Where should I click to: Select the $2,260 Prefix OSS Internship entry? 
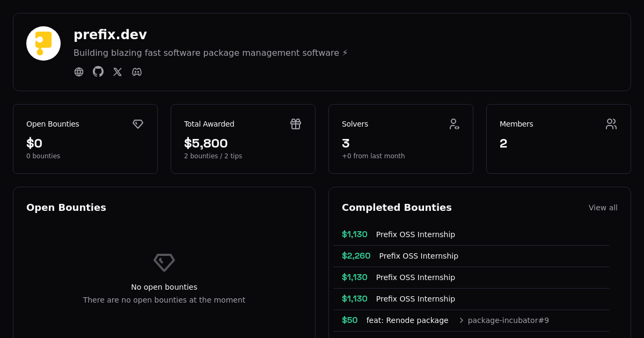coord(419,256)
